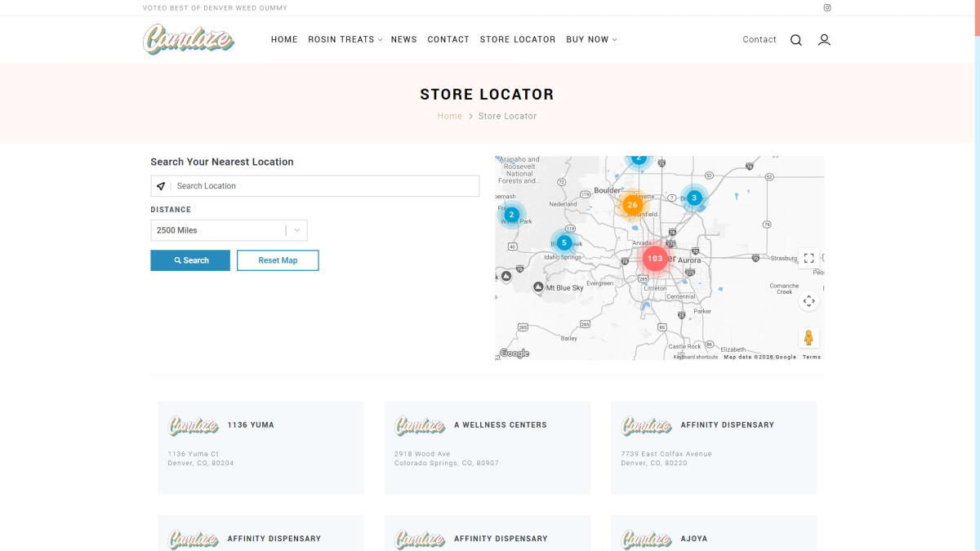Click the locate-me arrow in search field
The width and height of the screenshot is (980, 551).
coord(161,186)
